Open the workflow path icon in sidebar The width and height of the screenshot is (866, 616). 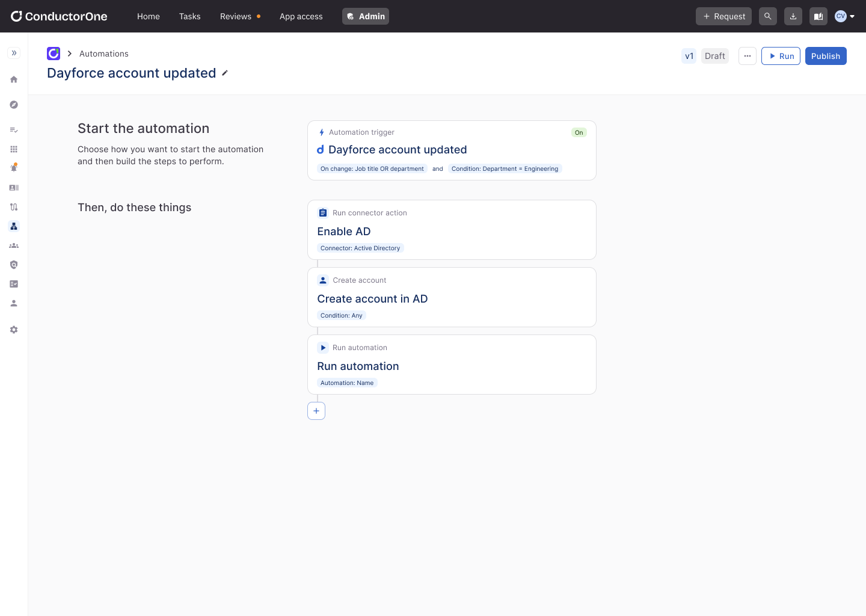pyautogui.click(x=14, y=207)
